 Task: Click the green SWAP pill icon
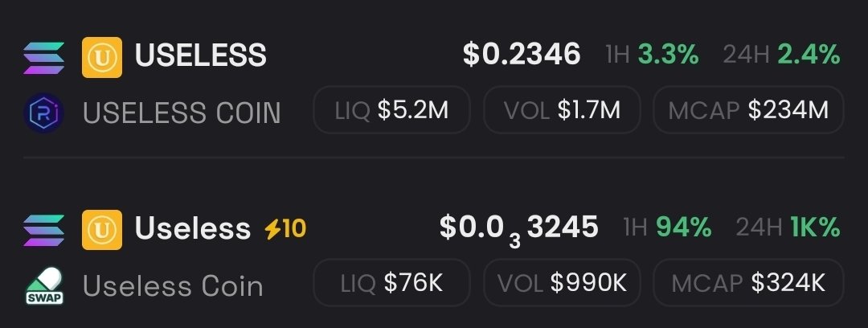click(45, 285)
